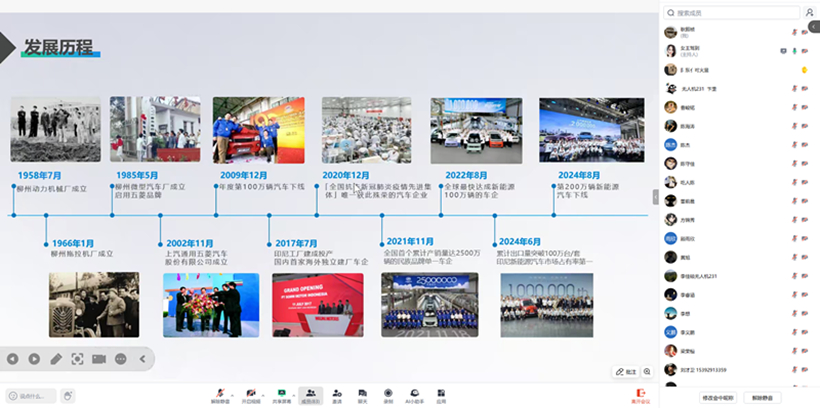Click the 发展历程 slide heading
This screenshot has width=820, height=408.
click(x=58, y=47)
